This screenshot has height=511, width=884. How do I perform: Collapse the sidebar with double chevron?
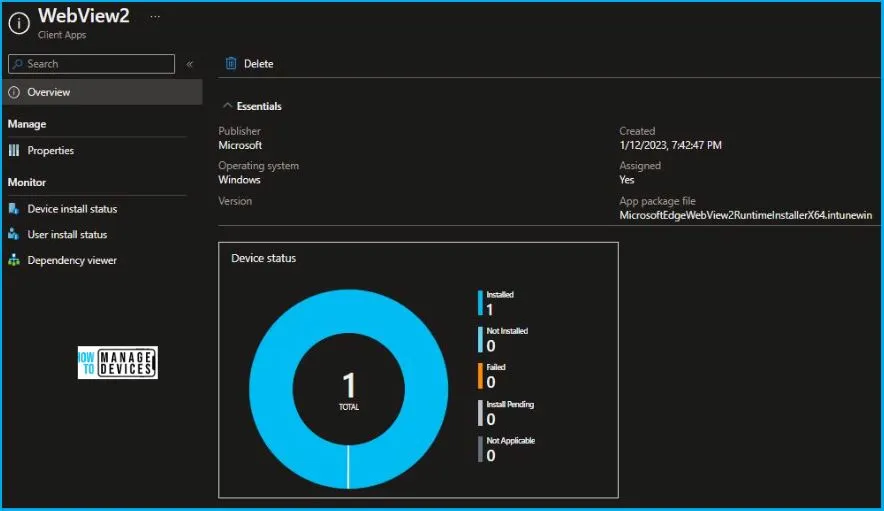(190, 64)
